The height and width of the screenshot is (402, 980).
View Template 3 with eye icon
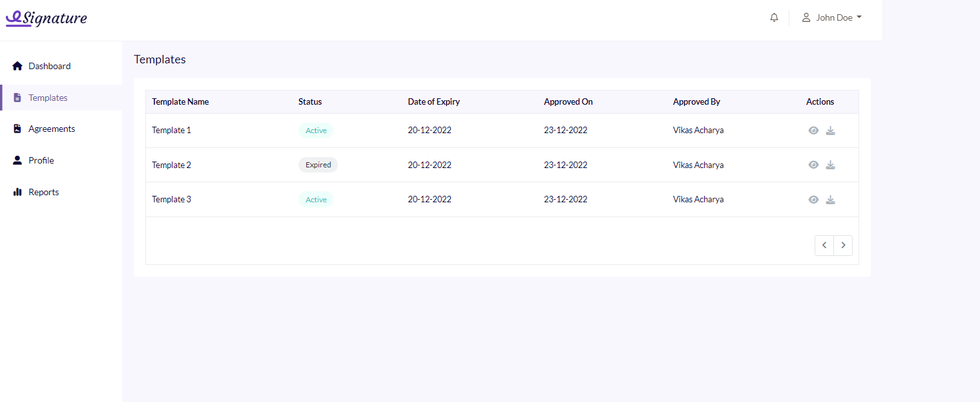pyautogui.click(x=813, y=200)
